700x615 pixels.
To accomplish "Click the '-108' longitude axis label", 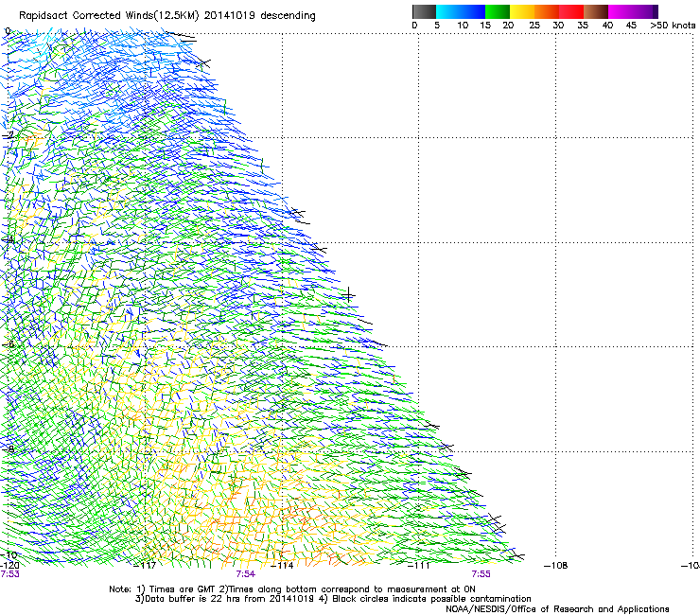I will click(x=556, y=566).
